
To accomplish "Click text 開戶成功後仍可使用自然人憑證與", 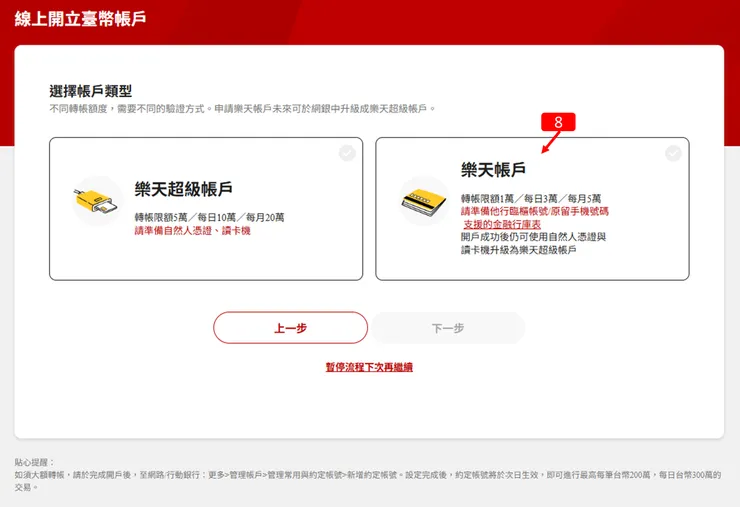I will [x=533, y=237].
